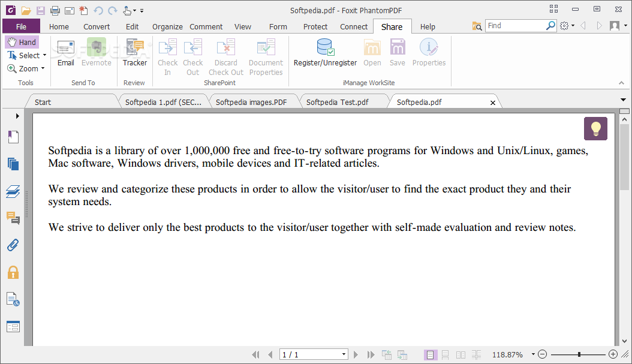Switch to the Home ribbon tab
632x364 pixels.
59,26
